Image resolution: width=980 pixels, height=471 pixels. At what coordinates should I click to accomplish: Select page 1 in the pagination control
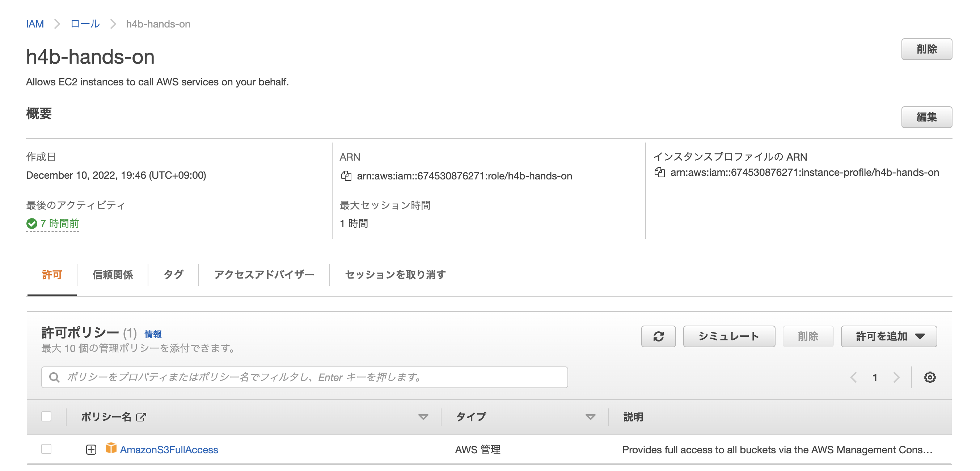point(875,377)
